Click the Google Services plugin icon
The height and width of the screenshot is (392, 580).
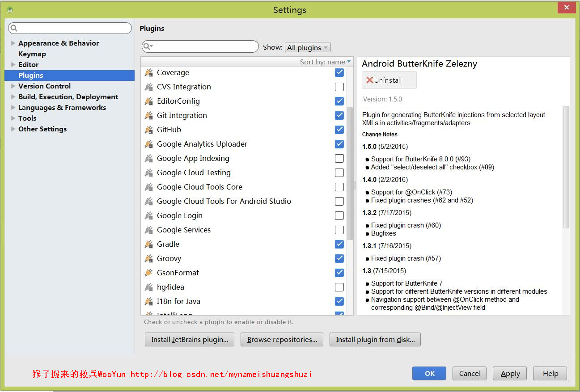pyautogui.click(x=149, y=230)
